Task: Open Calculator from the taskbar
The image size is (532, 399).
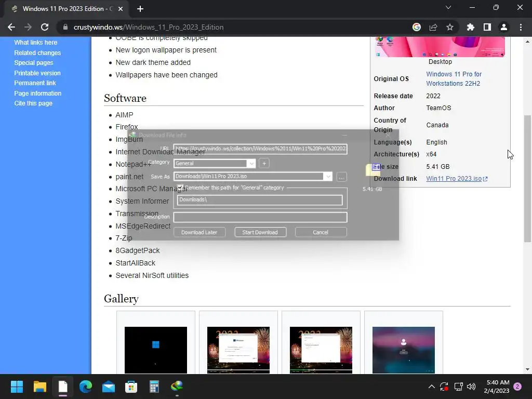Action: click(154, 387)
